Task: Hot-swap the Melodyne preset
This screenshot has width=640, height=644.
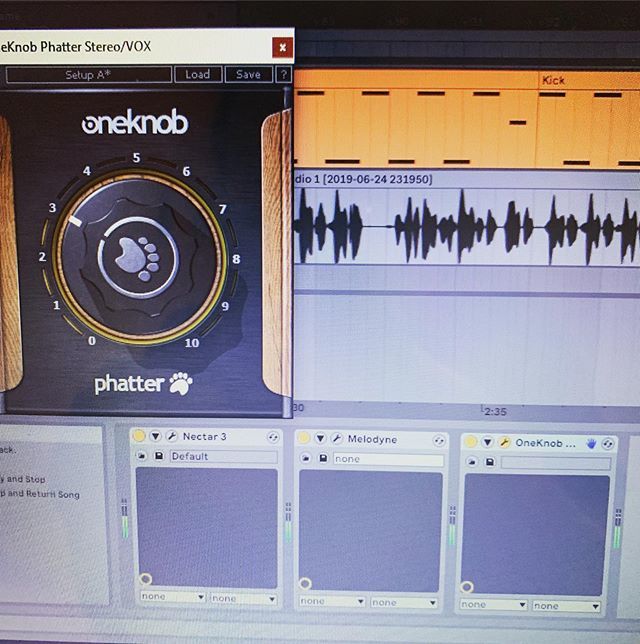Action: pos(439,441)
